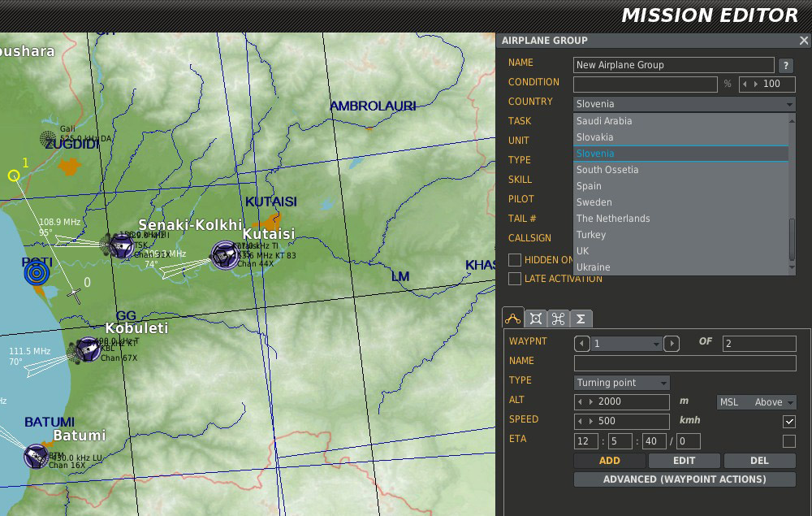Screen dimensions: 812x516
Task: Uncheck the speed lock checkbox
Action: (x=788, y=422)
